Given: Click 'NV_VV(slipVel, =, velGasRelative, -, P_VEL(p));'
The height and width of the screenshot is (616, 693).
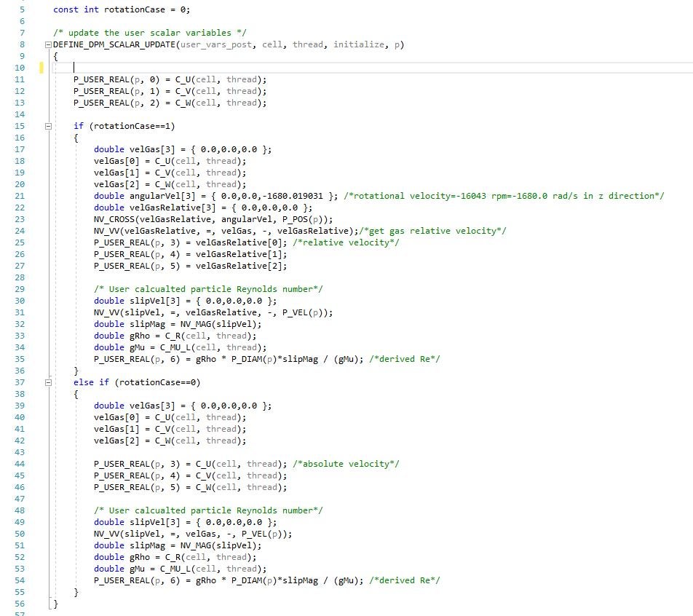Looking at the screenshot, I should (213, 312).
